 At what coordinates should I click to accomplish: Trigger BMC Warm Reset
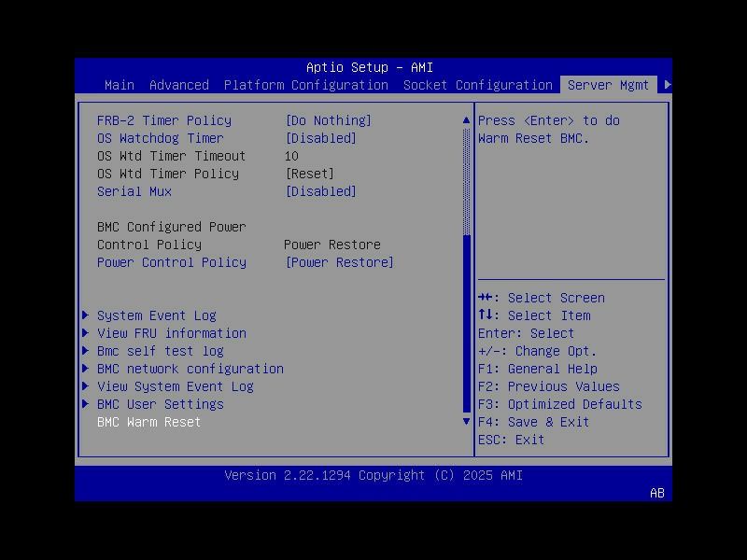click(x=148, y=422)
